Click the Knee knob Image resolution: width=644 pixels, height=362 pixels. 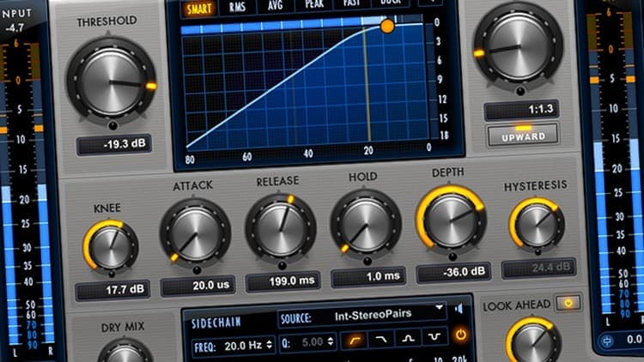[111, 247]
